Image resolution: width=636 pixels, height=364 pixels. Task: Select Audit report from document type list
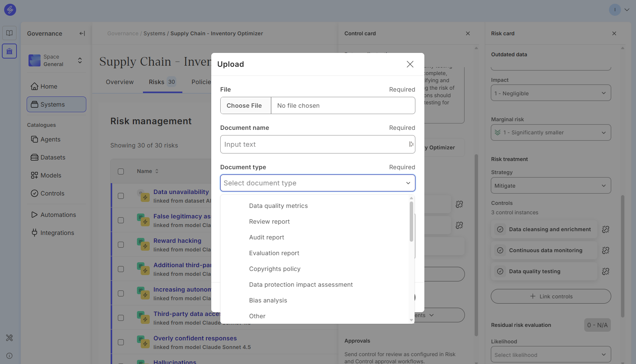pyautogui.click(x=266, y=238)
